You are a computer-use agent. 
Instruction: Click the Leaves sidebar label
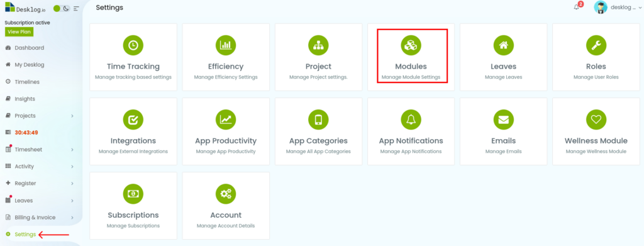[x=24, y=201]
